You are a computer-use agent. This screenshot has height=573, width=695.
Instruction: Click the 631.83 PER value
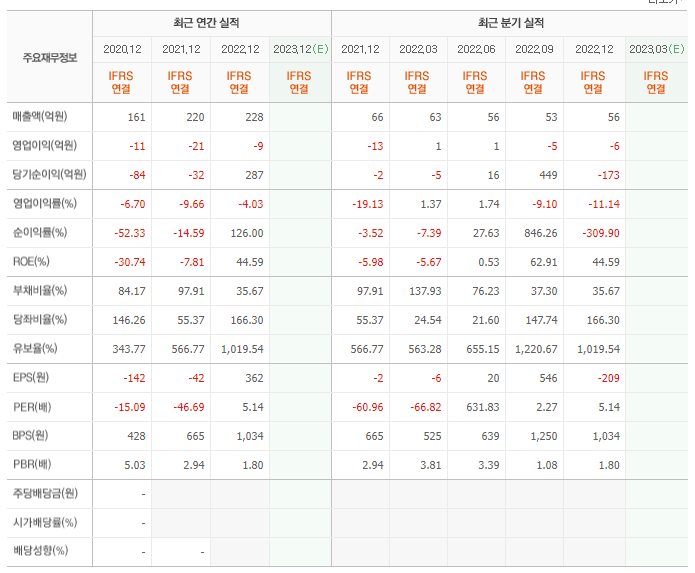coord(483,408)
